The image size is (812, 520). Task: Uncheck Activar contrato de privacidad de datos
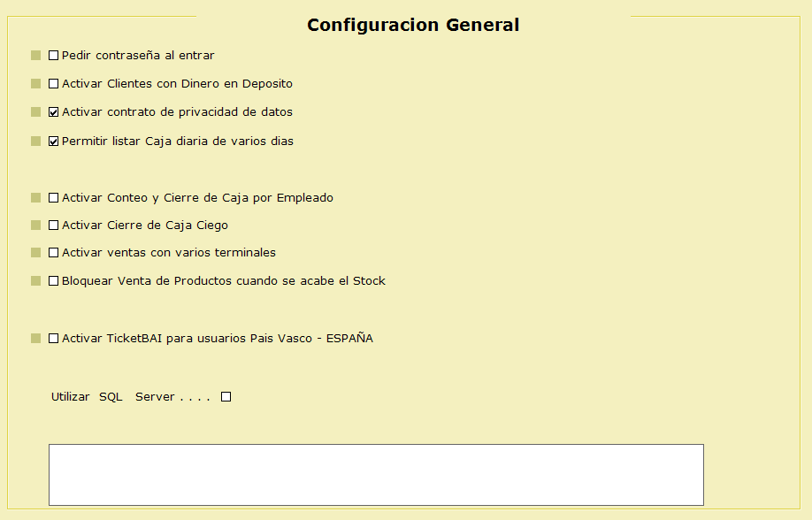tap(54, 112)
